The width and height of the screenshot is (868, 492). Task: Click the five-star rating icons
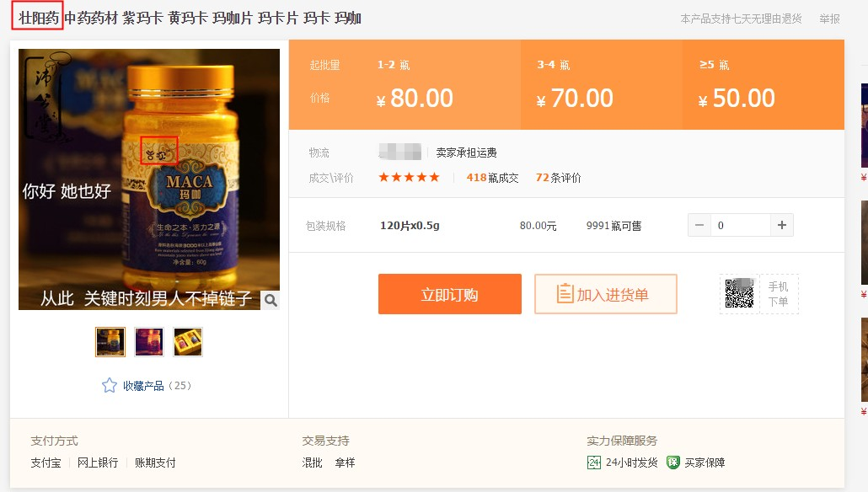[x=409, y=178]
